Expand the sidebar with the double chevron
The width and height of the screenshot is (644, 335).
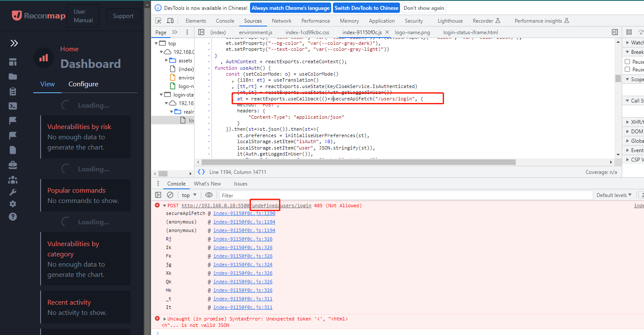pos(14,43)
